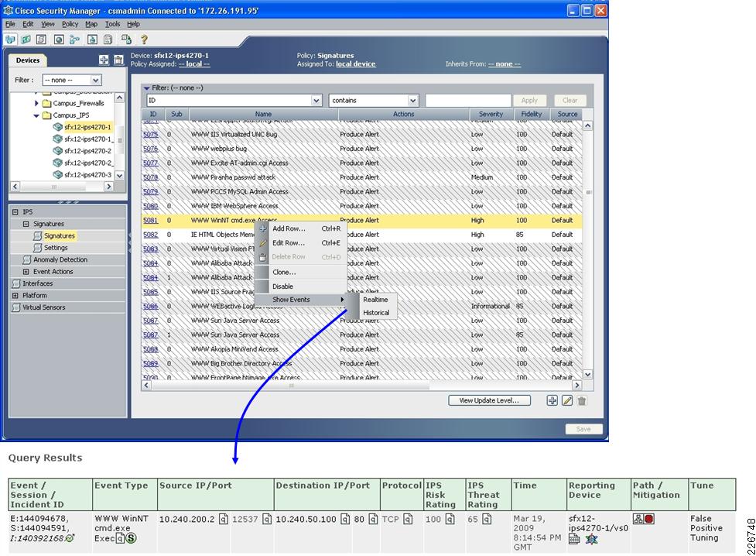
Task: Expand the Campus_Firewalls folder
Action: pyautogui.click(x=36, y=103)
